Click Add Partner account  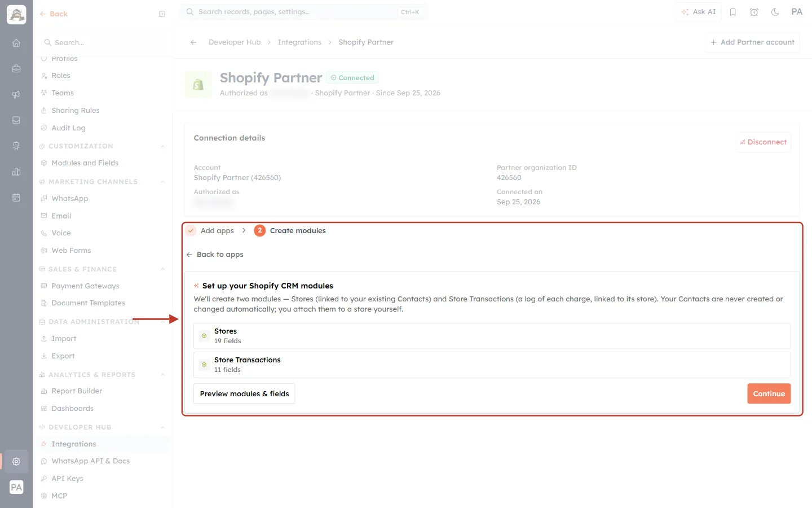[752, 42]
